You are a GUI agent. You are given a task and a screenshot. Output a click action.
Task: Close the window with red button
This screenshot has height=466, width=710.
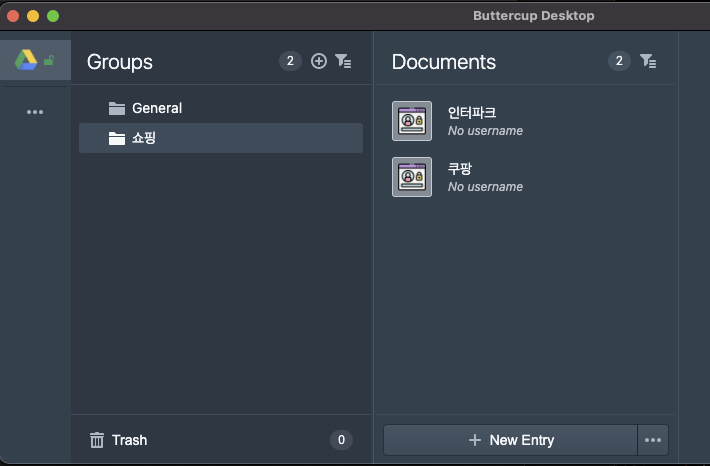pyautogui.click(x=13, y=16)
